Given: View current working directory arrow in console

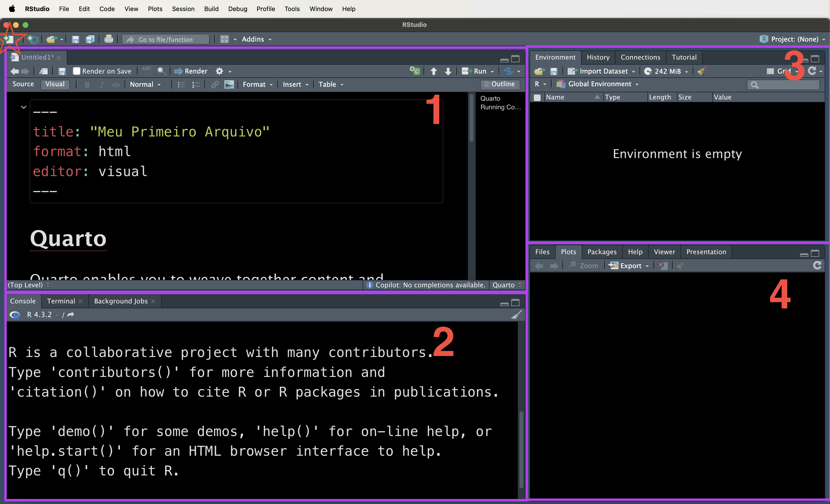Looking at the screenshot, I should 71,314.
